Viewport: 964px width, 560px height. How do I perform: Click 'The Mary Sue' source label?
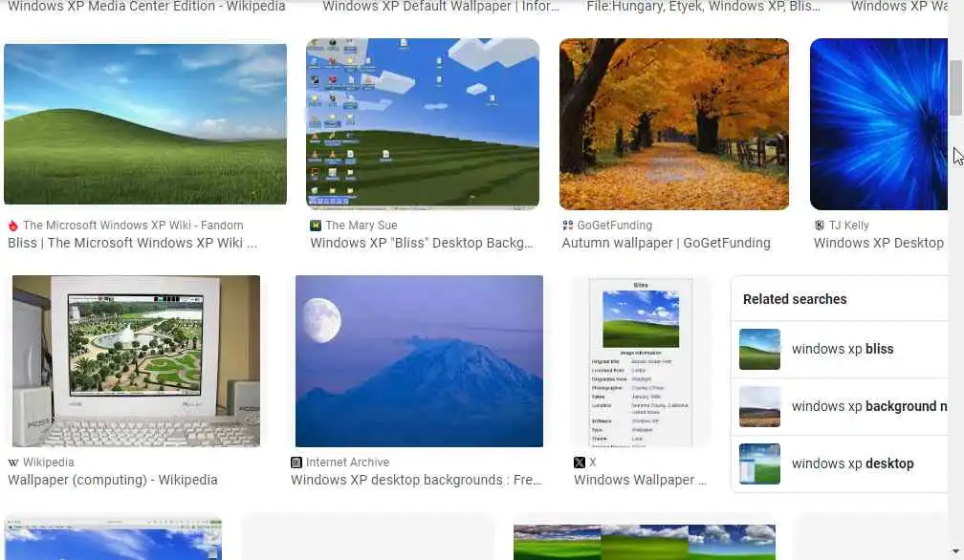click(361, 226)
